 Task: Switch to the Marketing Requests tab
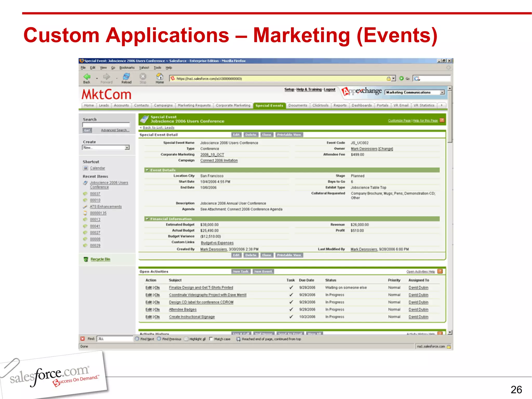194,105
